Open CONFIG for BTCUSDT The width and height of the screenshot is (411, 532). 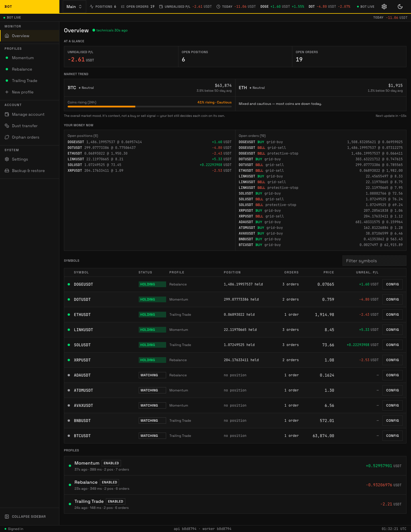[392, 436]
